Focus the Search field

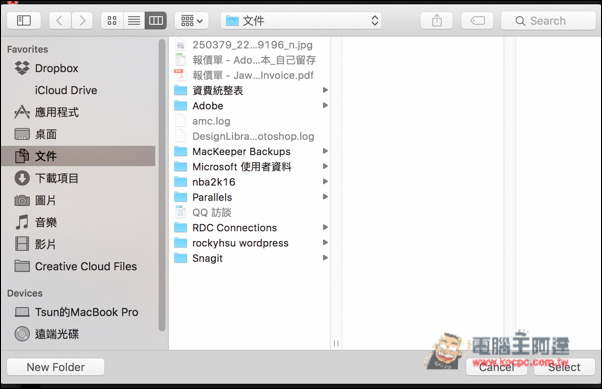(x=548, y=21)
